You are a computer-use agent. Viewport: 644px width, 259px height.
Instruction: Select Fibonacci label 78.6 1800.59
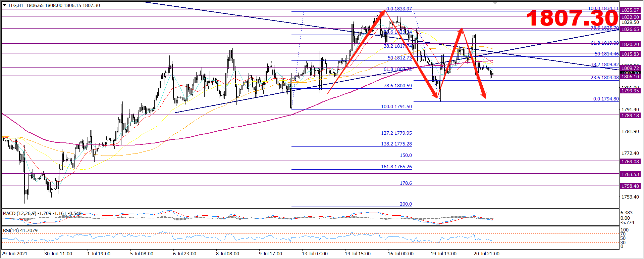click(398, 86)
